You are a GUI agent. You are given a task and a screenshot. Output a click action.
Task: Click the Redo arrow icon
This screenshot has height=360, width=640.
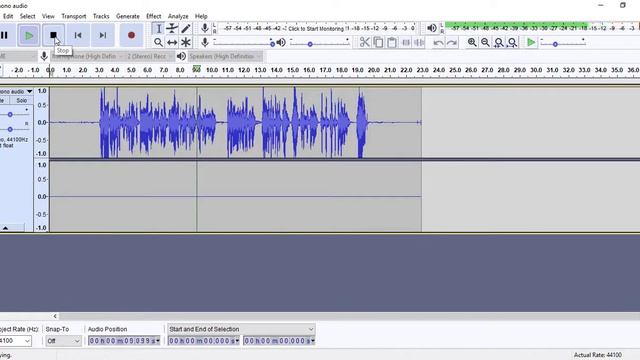[x=451, y=42]
